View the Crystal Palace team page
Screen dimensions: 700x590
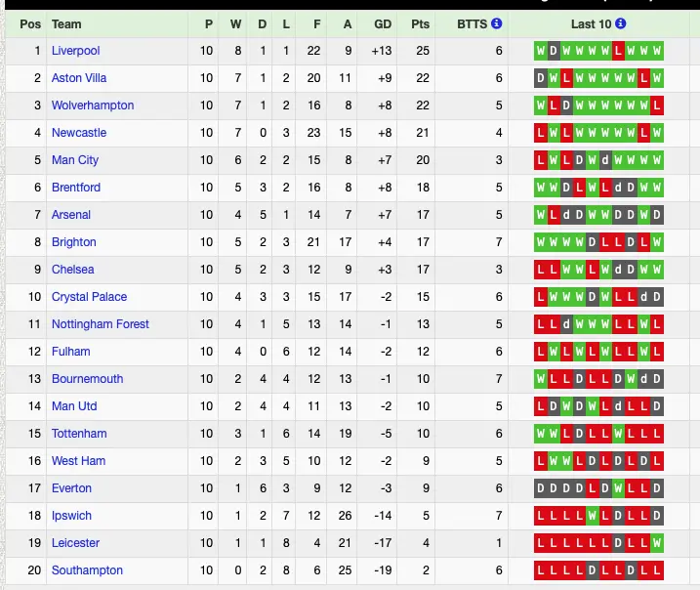pyautogui.click(x=89, y=297)
